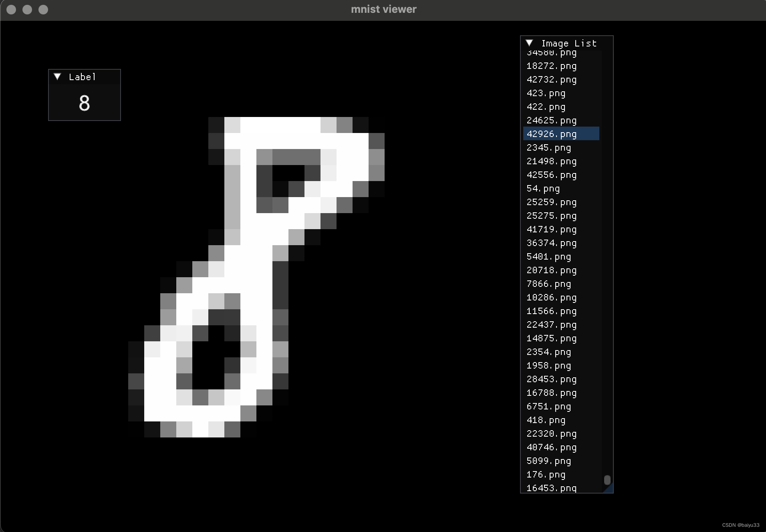
Task: Pick 54.png from the image list
Action: pyautogui.click(x=561, y=188)
